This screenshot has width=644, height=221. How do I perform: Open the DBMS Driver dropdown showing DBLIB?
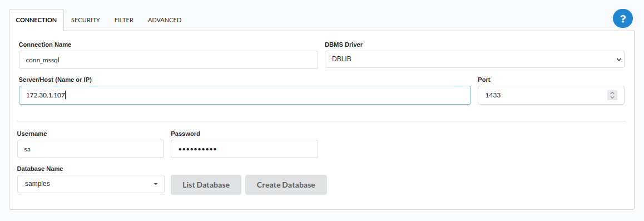(474, 60)
